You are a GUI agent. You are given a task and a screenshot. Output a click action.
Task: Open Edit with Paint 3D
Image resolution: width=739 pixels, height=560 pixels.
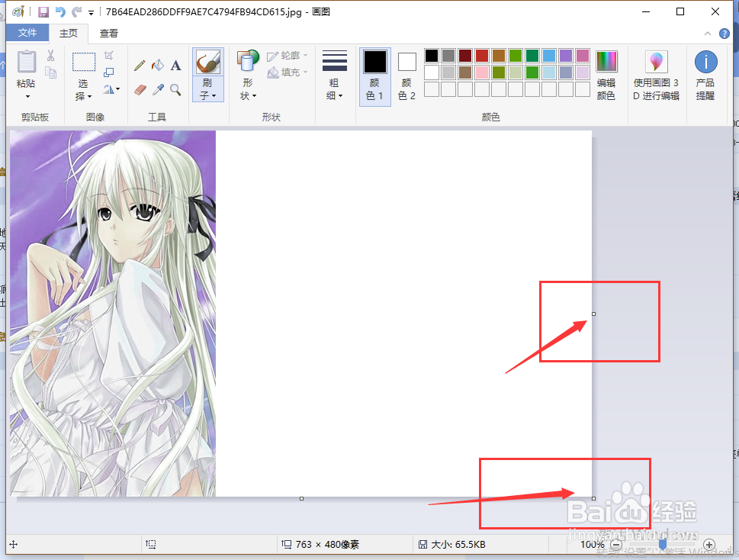tap(656, 76)
